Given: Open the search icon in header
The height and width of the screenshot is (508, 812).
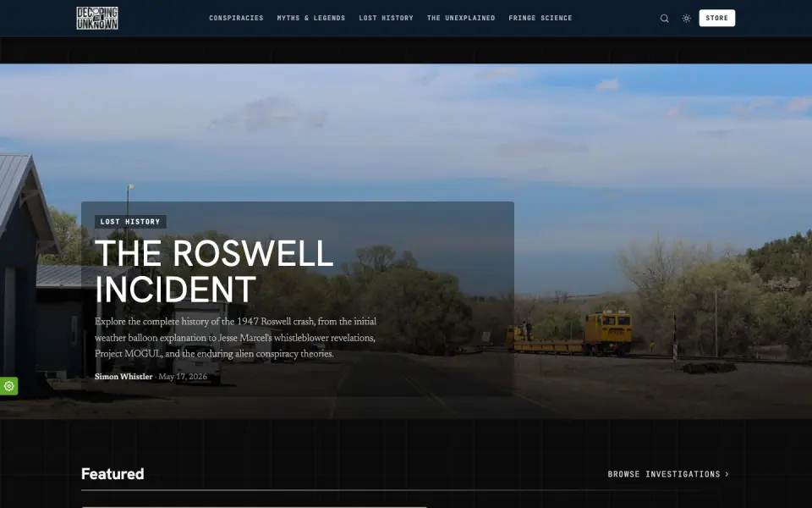Looking at the screenshot, I should [665, 18].
